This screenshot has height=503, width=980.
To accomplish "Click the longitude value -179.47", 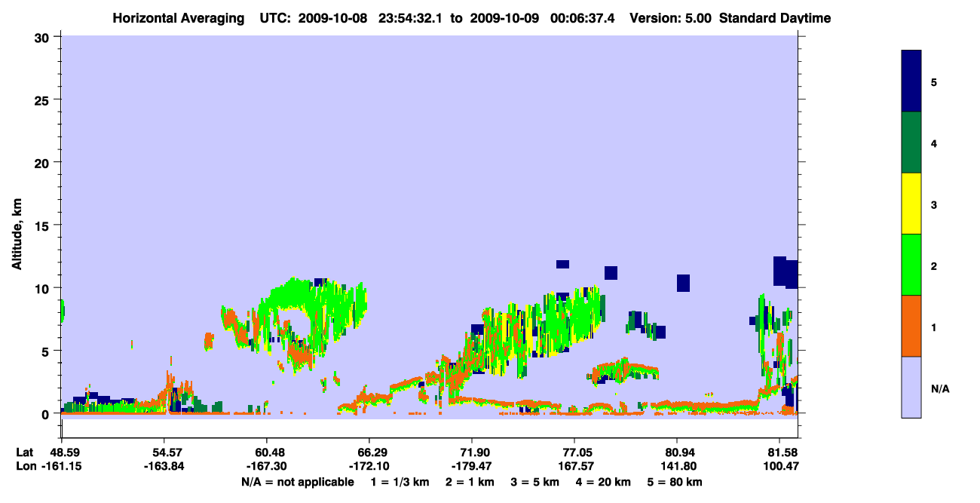I will 472,467.
